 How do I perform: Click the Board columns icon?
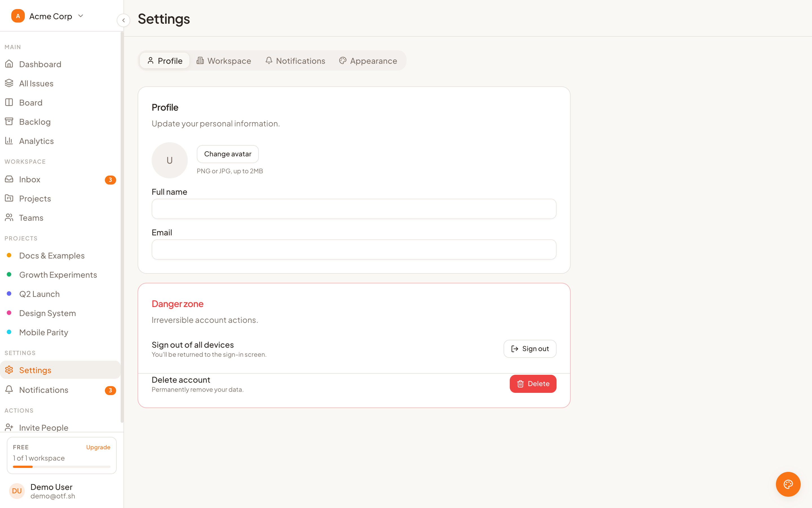[9, 102]
